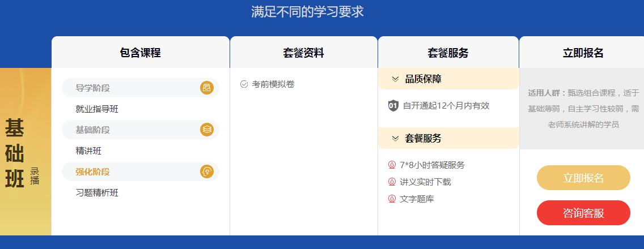Collapse the 品质保障 section chevron

396,79
